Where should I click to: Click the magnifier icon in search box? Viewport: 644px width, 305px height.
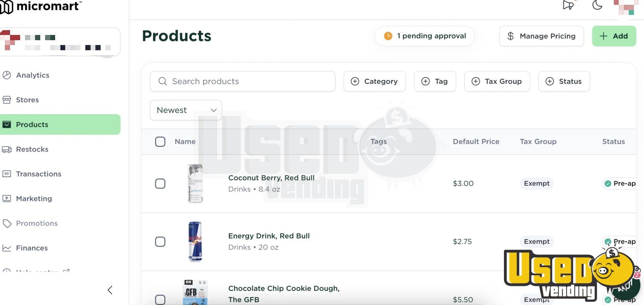pos(163,82)
